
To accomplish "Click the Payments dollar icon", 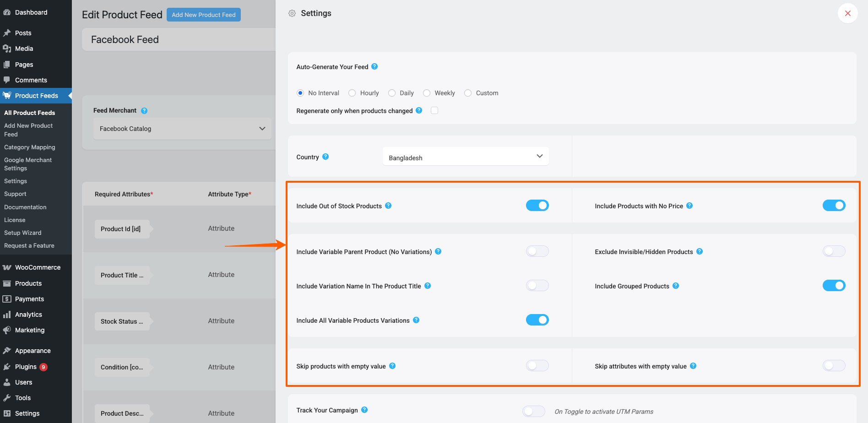I will [7, 299].
